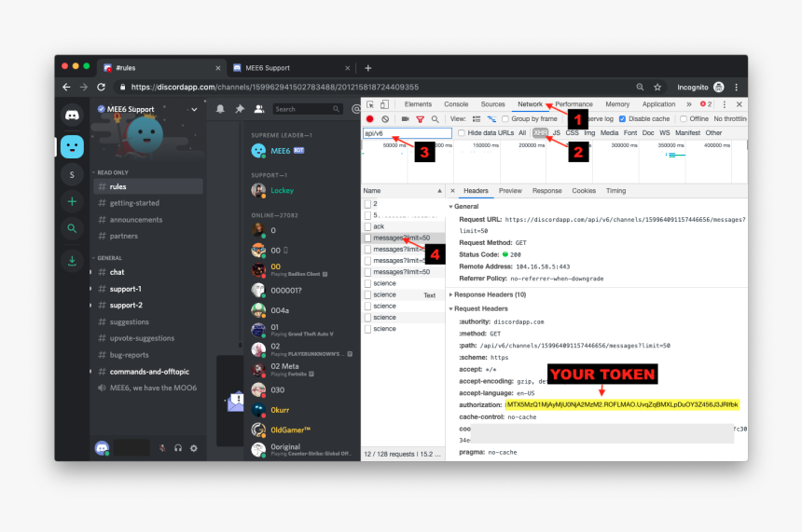The image size is (802, 532).
Task: Click the api/v6 filter input field
Action: coord(408,133)
